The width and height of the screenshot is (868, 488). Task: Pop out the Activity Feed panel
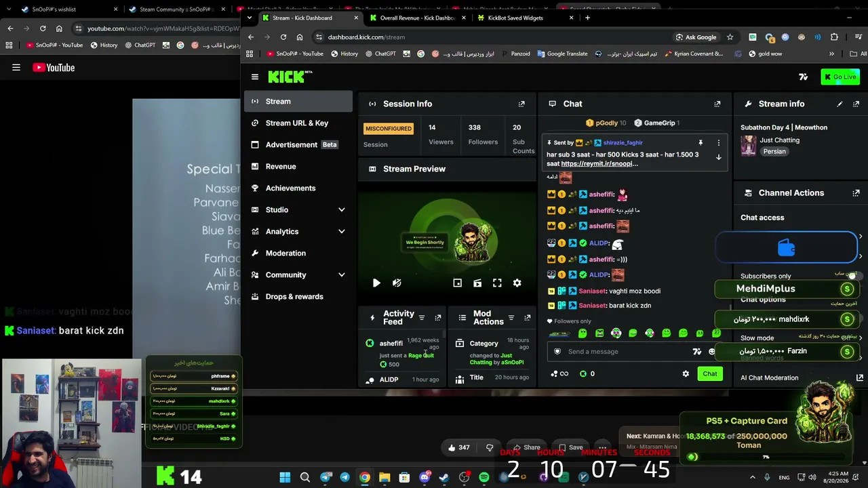pyautogui.click(x=437, y=318)
